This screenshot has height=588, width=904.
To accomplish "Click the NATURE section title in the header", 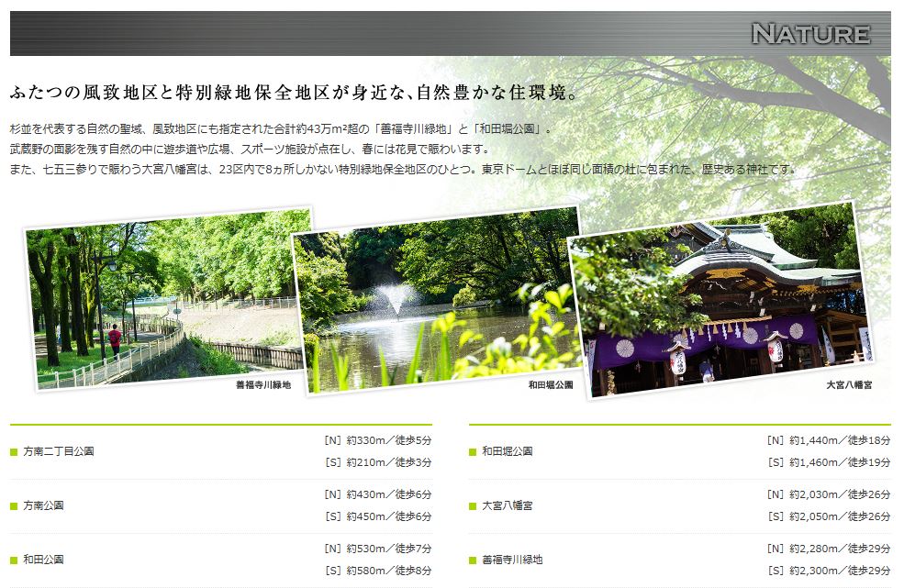I will pos(809,35).
